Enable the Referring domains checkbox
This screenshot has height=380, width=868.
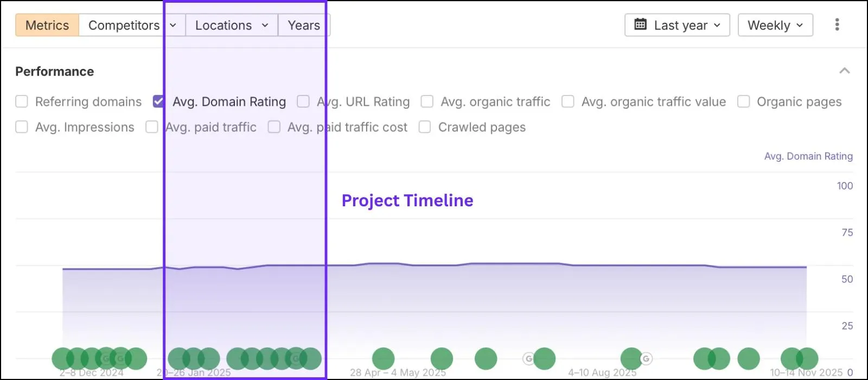click(x=22, y=102)
